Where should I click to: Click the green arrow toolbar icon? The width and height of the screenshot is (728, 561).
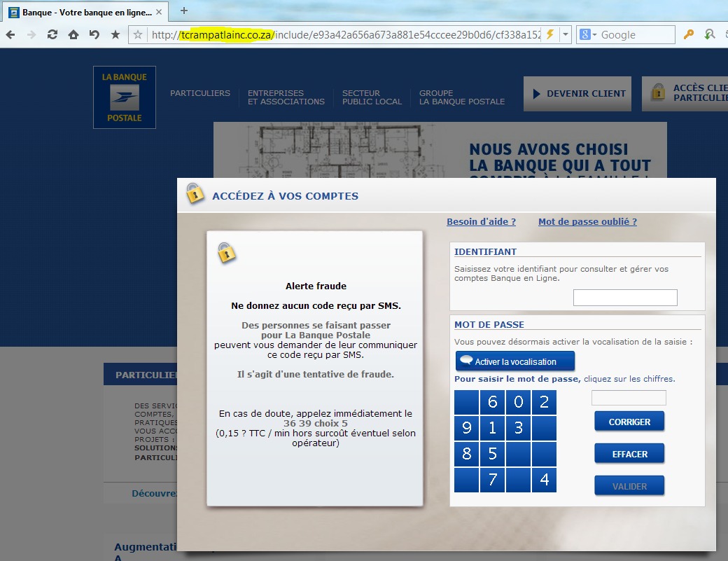pyautogui.click(x=709, y=34)
